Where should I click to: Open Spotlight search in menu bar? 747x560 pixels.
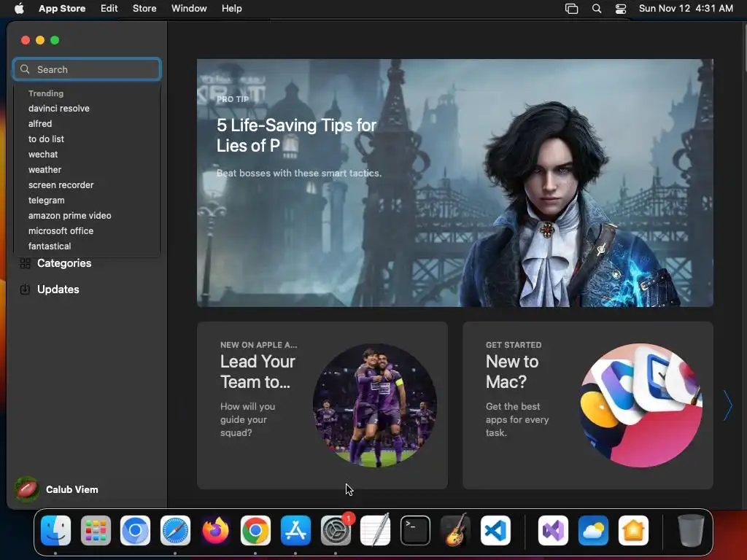597,9
